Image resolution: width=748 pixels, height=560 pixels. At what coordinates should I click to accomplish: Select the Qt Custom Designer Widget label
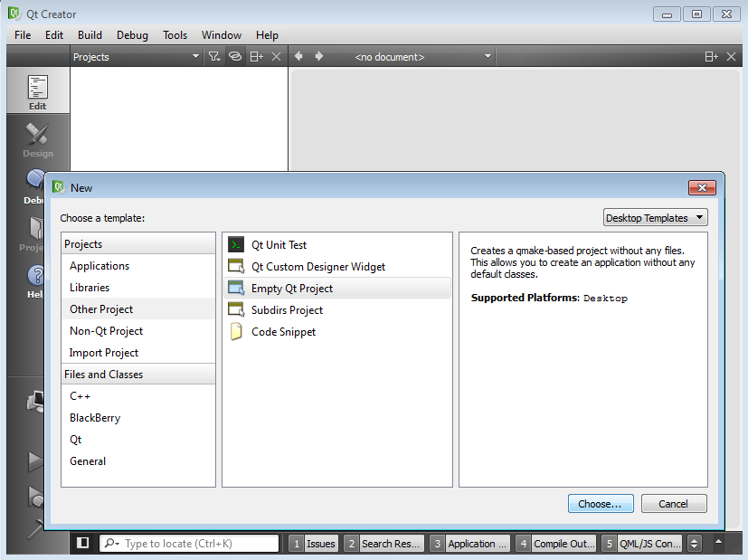[x=318, y=267]
